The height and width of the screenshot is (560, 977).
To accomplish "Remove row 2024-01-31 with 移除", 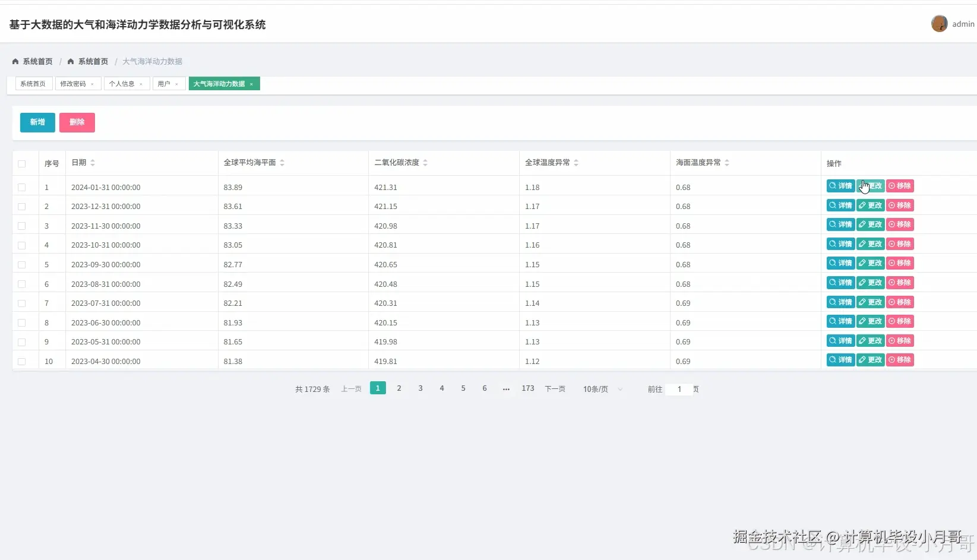I will point(900,186).
